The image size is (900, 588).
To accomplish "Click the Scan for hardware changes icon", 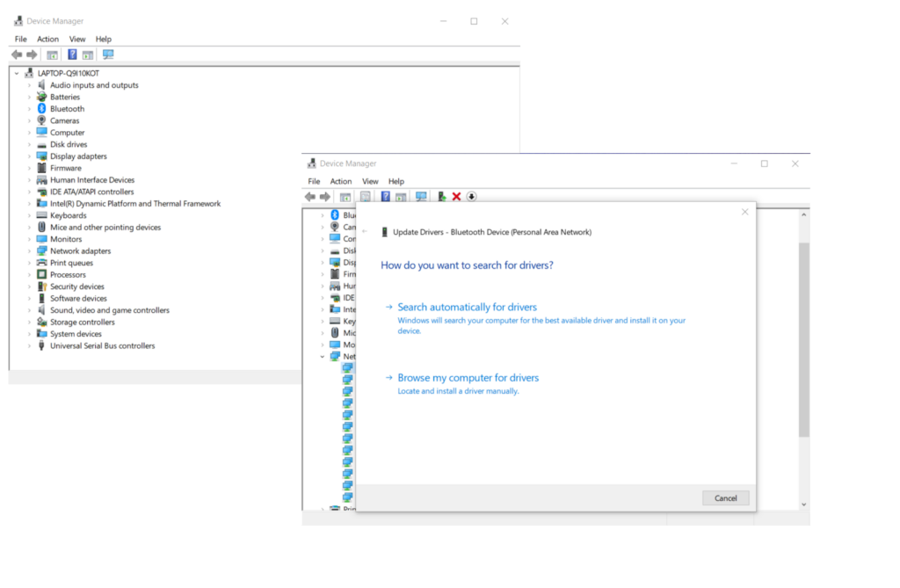I will click(x=422, y=196).
